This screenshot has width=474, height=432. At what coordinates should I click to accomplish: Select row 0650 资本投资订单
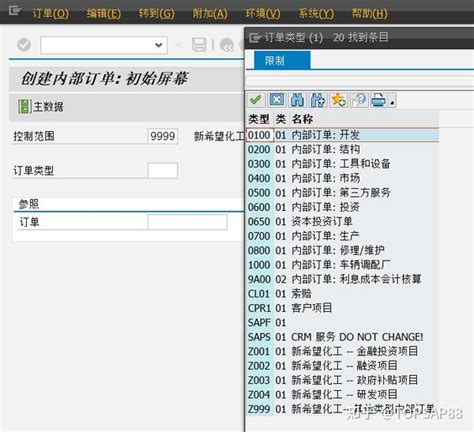coord(343,221)
